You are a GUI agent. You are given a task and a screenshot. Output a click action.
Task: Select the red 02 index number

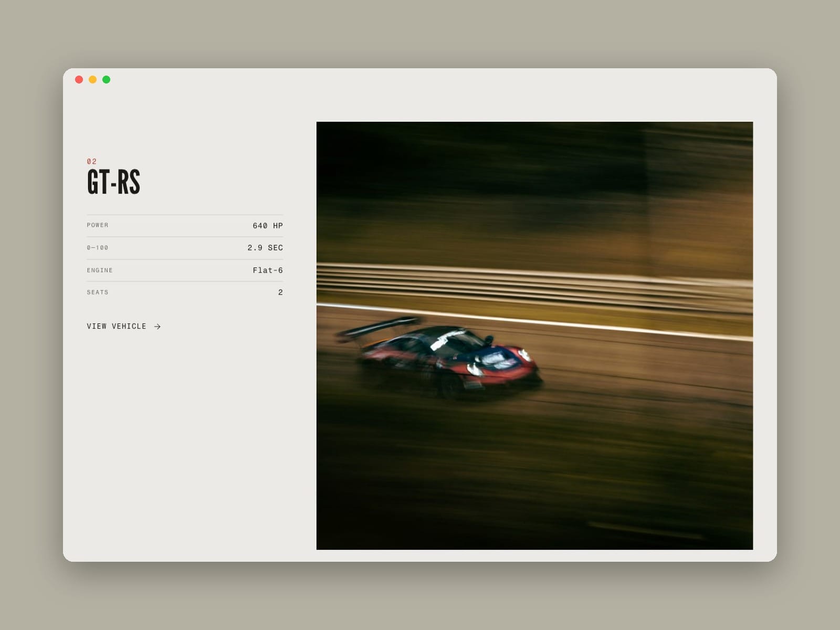click(92, 162)
